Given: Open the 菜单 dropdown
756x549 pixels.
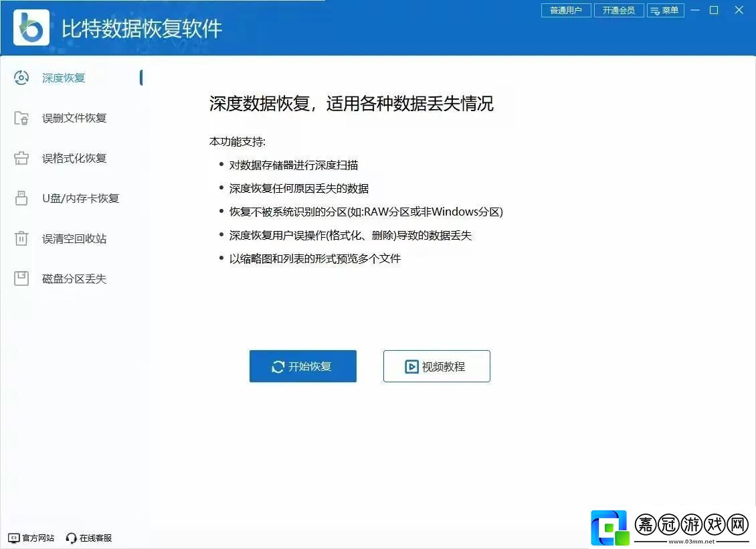Looking at the screenshot, I should pos(666,10).
